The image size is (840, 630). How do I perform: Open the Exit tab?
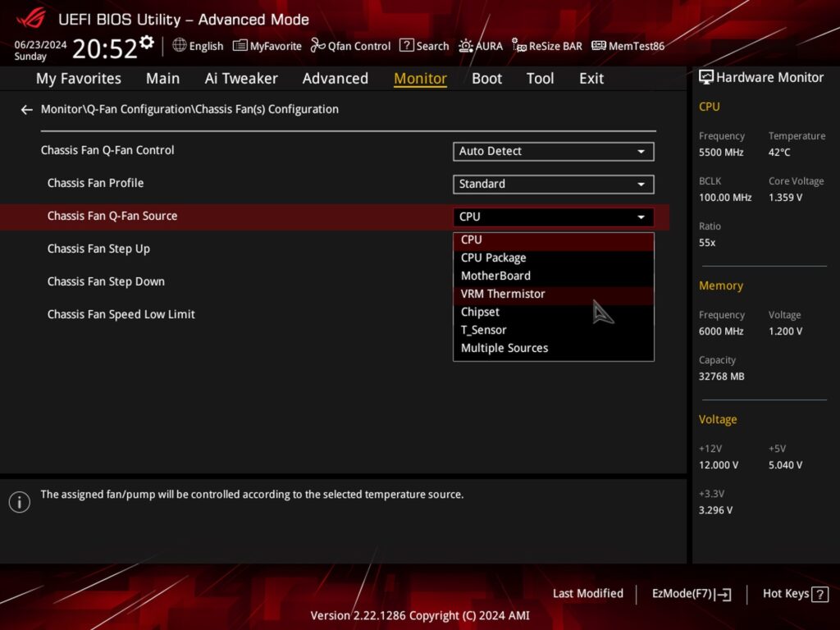(591, 79)
